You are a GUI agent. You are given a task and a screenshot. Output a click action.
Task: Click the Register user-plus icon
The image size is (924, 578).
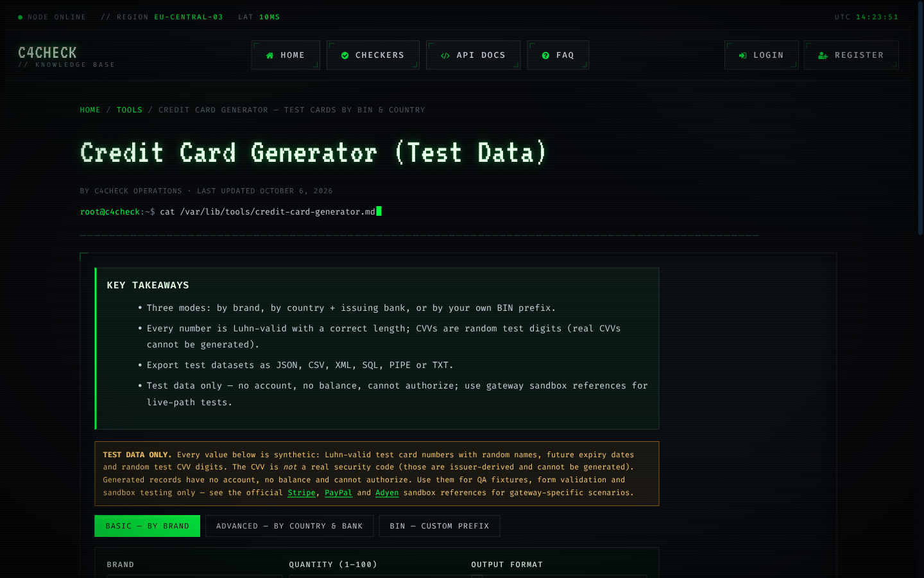tap(823, 55)
